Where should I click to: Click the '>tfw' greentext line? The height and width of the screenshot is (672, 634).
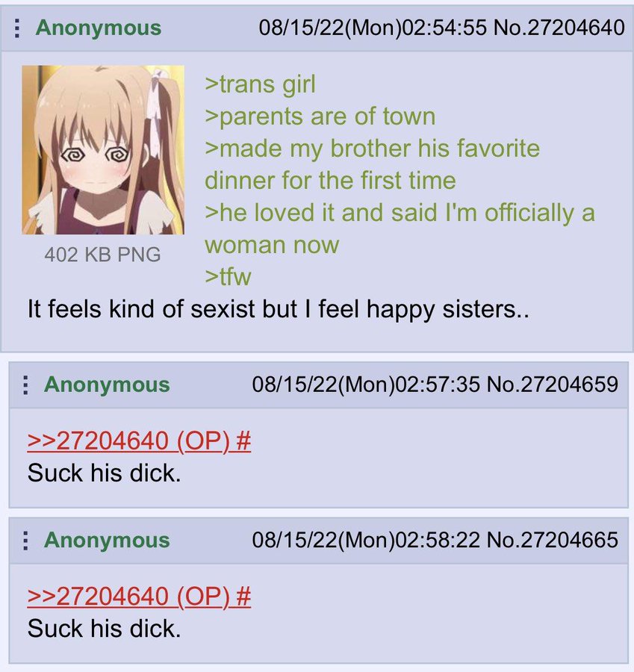[228, 277]
